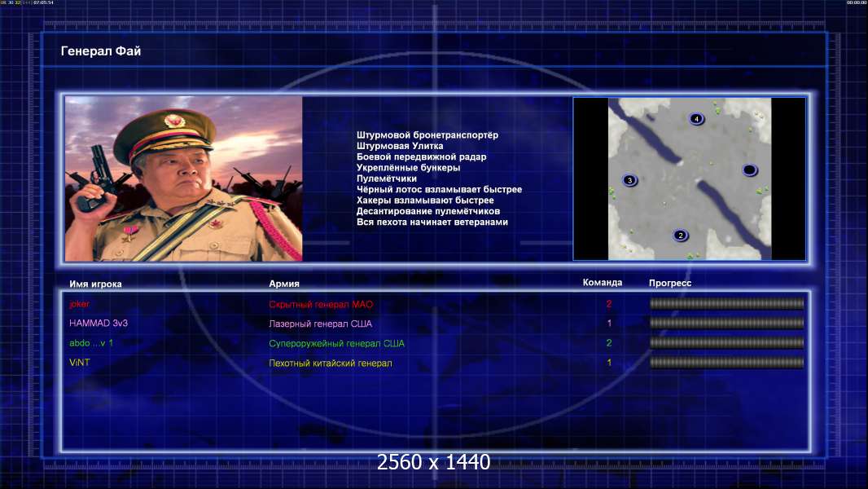This screenshot has height=489, width=868.
Task: Click start position marker 3 on minimap
Action: pos(629,180)
